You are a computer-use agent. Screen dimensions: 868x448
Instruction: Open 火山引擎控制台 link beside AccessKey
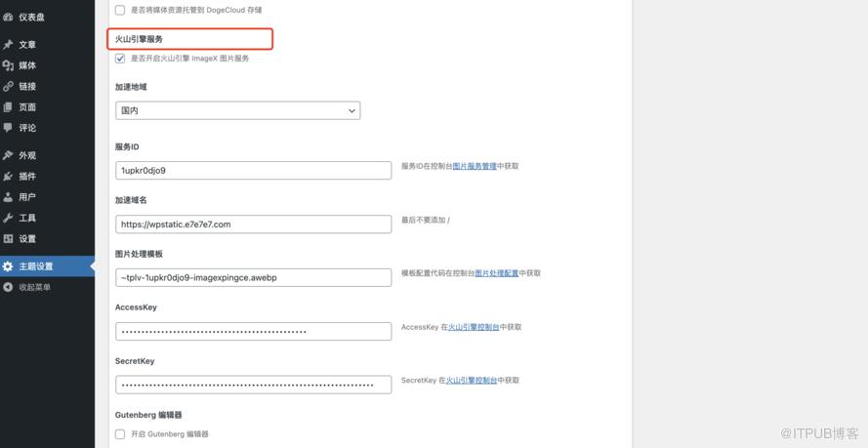pos(474,327)
